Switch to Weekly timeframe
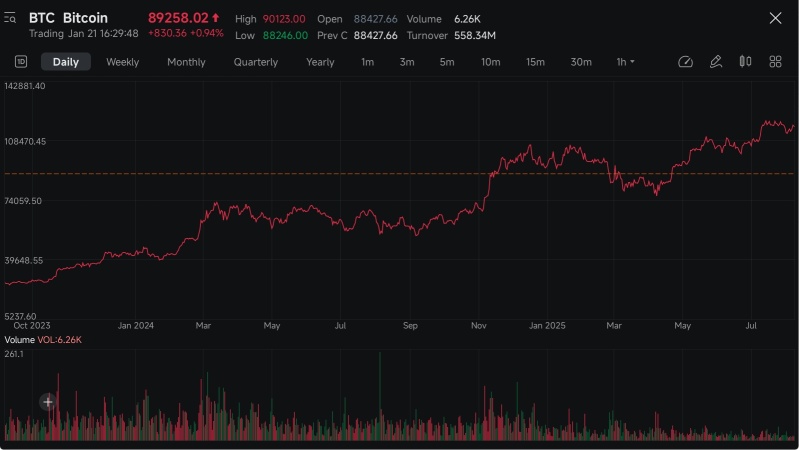 (122, 62)
